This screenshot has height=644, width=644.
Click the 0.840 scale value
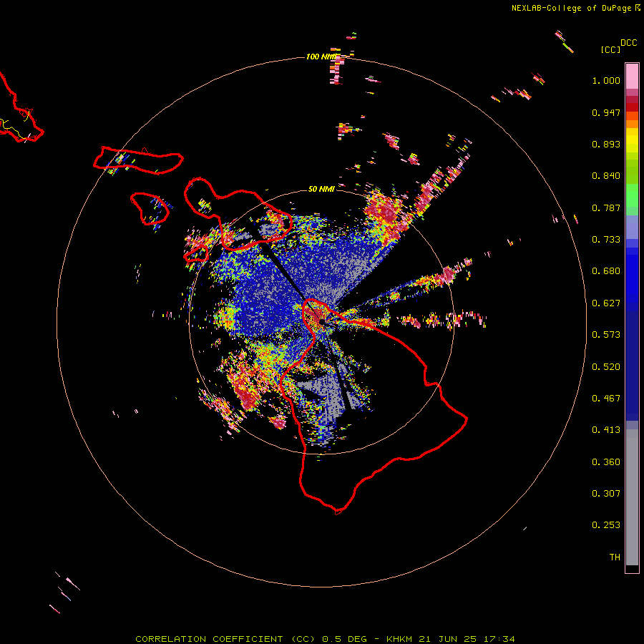click(x=606, y=176)
